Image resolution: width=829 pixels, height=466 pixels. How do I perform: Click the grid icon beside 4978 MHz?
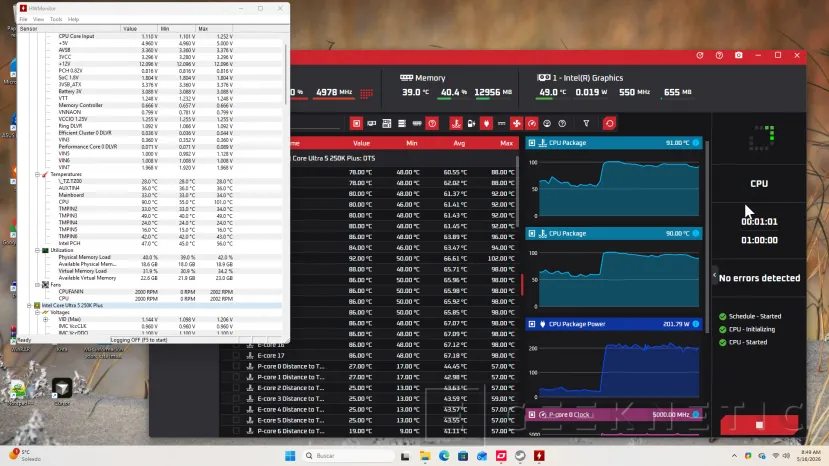pyautogui.click(x=366, y=93)
